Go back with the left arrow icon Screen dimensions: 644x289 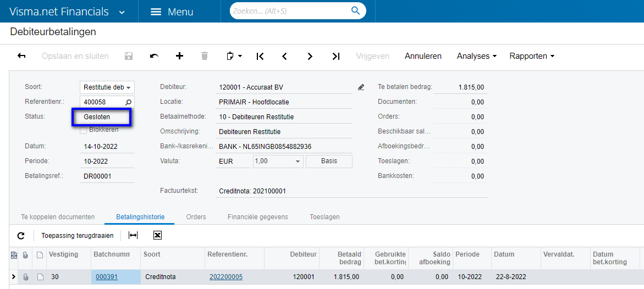tap(21, 56)
